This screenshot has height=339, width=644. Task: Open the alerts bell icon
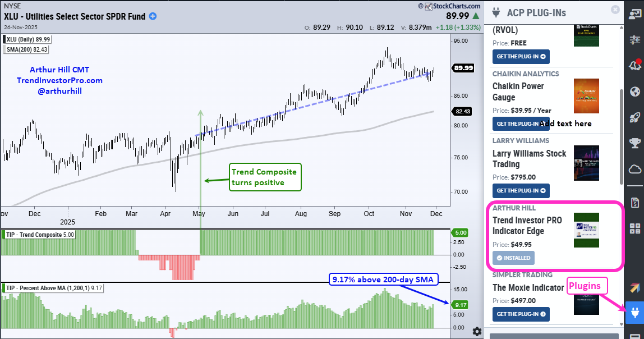point(635,65)
